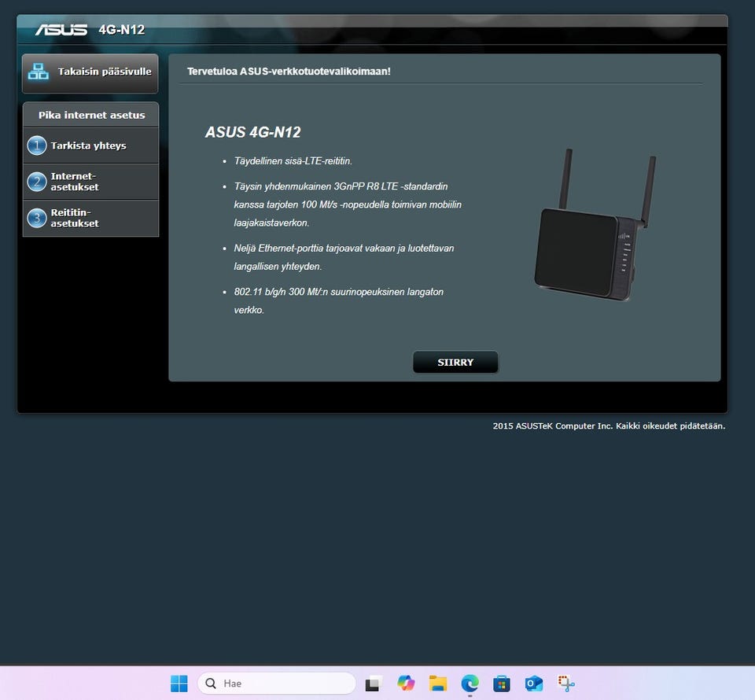Click the Hae taskbar search field
This screenshot has height=700, width=755.
[276, 683]
